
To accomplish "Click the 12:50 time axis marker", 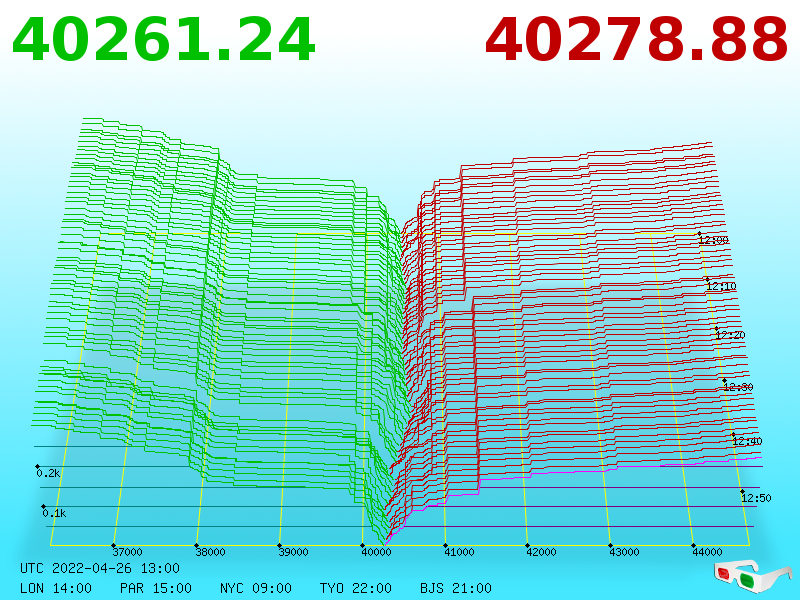I will 756,497.
